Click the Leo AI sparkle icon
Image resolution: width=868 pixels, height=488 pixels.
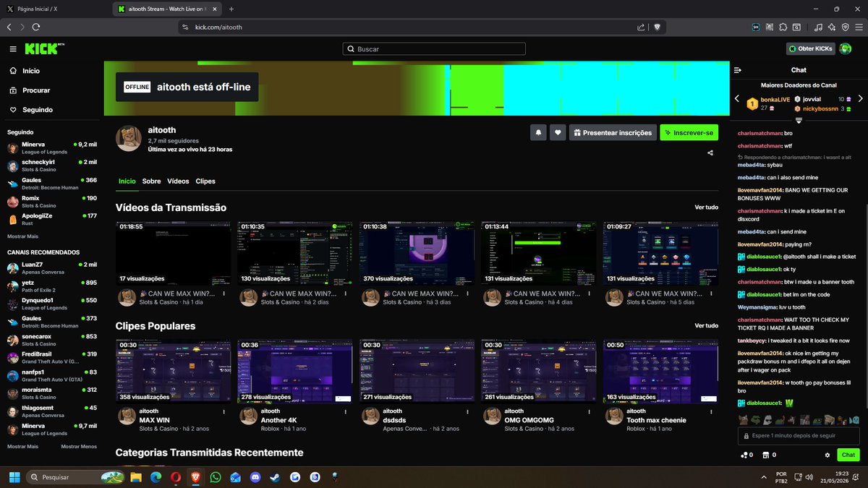click(x=832, y=27)
